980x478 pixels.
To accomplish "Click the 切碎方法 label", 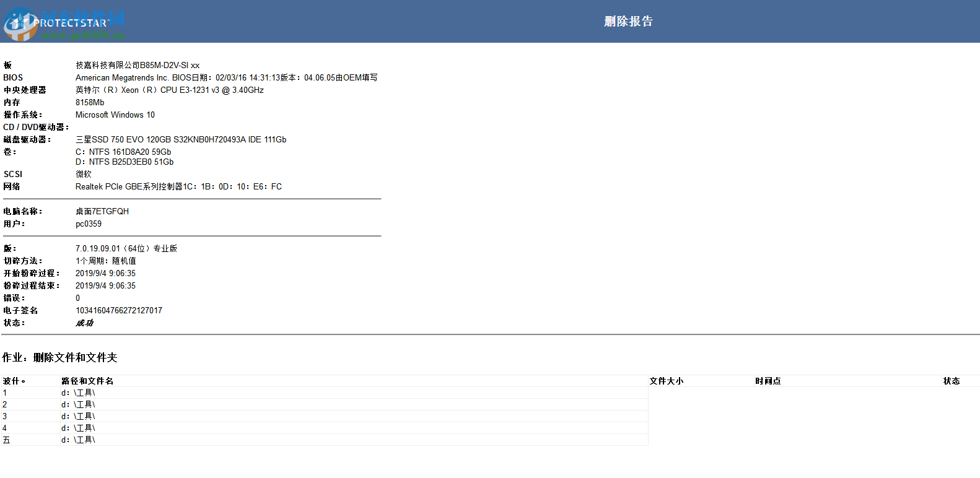I will click(x=23, y=261).
